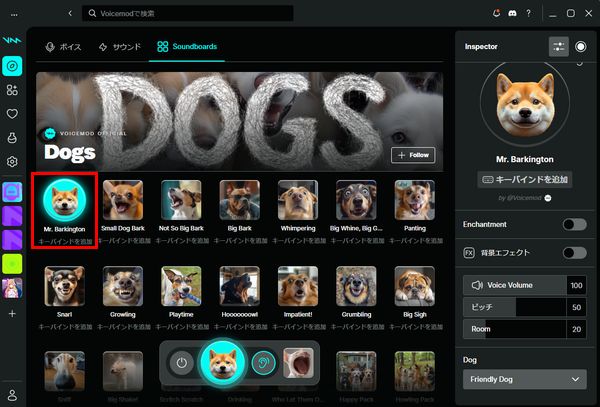Add keybind under Big Sigh
600x407 pixels.
416,327
